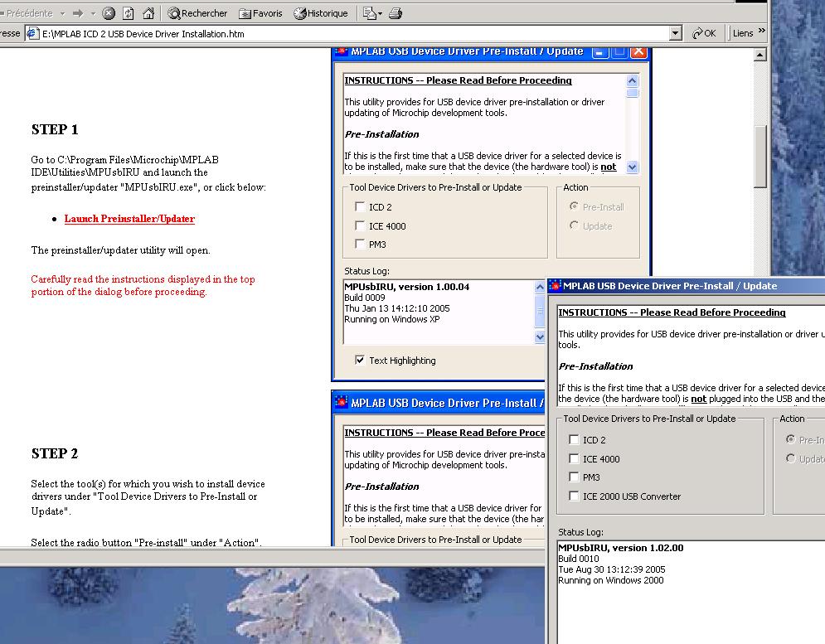Click the 'Running on Windows XP' log line

(x=392, y=319)
